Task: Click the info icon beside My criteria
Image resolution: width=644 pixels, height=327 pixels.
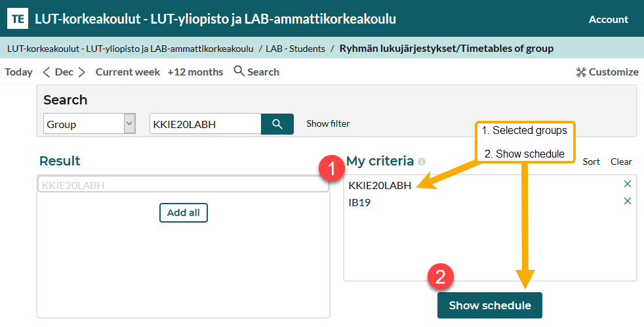Action: (x=422, y=162)
